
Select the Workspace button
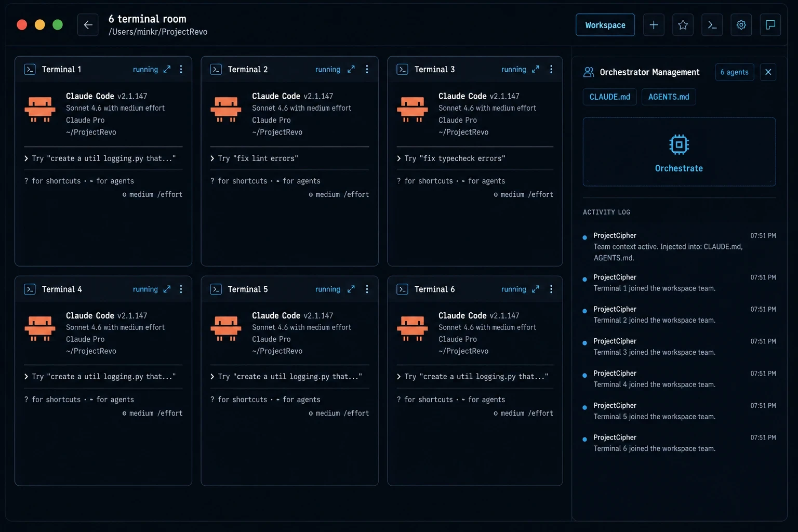coord(605,25)
